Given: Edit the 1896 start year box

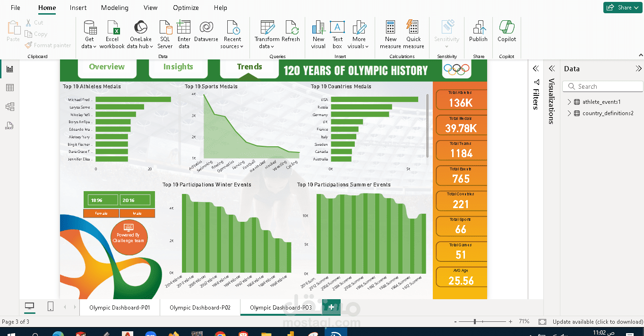Looking at the screenshot, I should click(x=103, y=200).
